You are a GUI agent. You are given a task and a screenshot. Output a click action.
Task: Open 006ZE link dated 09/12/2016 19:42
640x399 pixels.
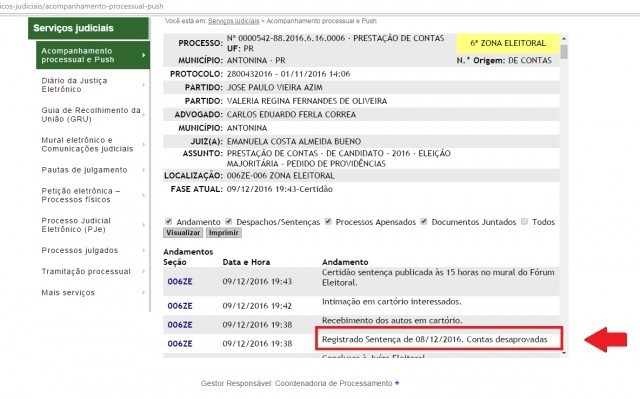[180, 306]
